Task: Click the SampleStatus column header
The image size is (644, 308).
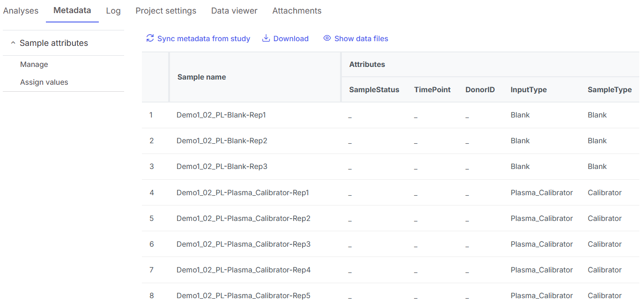Action: click(x=374, y=90)
